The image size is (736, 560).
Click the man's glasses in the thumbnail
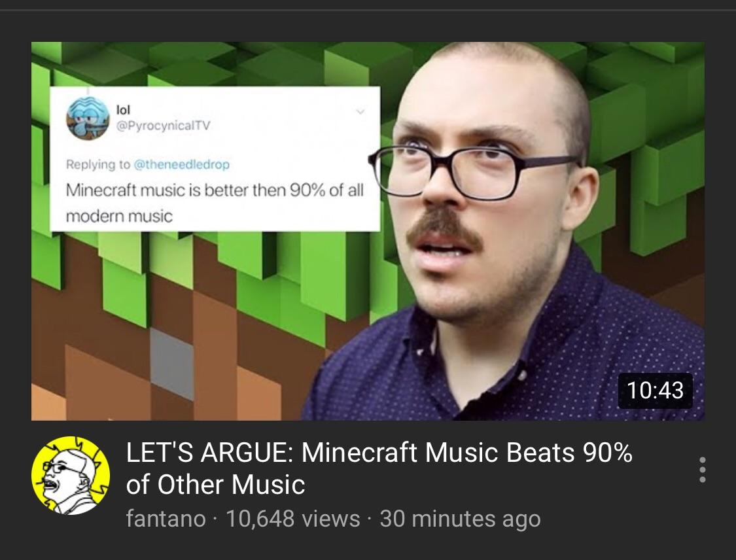click(474, 171)
